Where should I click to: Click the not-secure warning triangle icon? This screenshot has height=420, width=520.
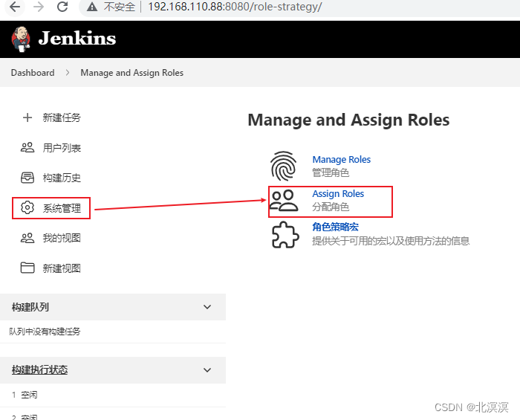(x=92, y=7)
